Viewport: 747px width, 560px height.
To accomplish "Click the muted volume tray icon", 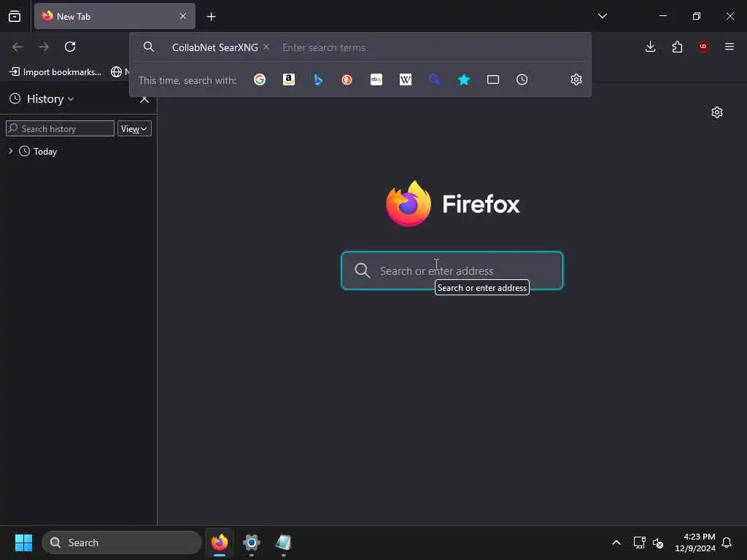I will coord(658,542).
